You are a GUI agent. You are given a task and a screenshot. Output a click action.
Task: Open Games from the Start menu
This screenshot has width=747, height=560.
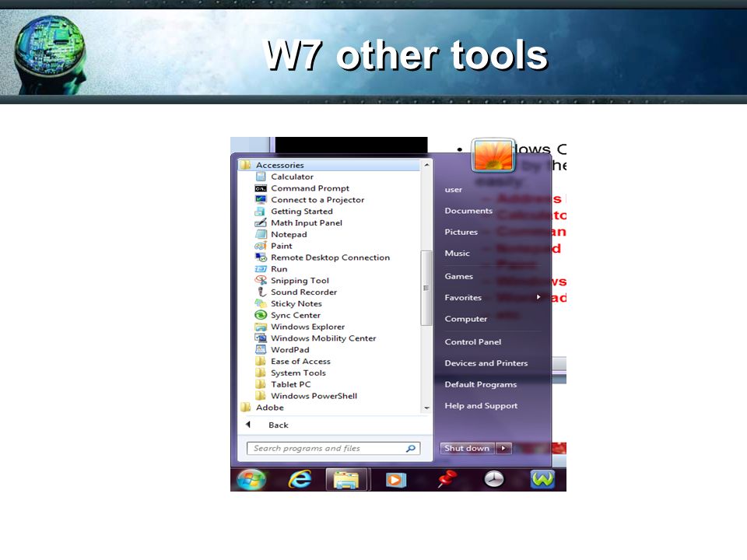(x=459, y=276)
